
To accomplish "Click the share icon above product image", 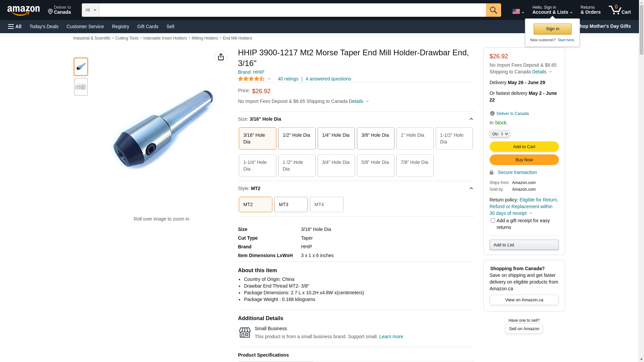I will (221, 57).
